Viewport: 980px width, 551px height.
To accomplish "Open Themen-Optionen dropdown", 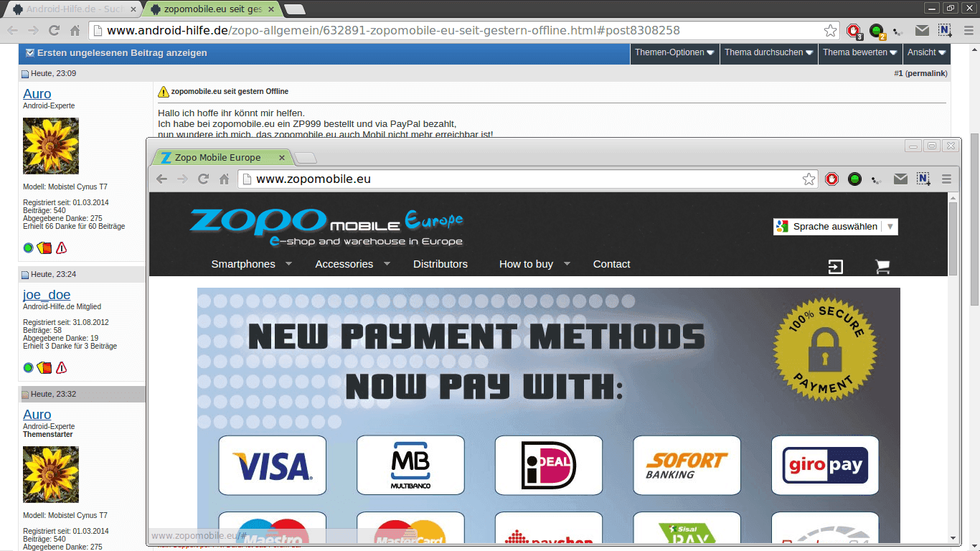I will pos(674,52).
